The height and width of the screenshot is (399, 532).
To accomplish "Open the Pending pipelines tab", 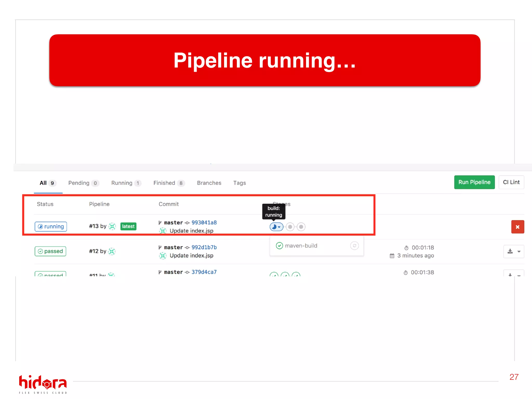I will [84, 183].
